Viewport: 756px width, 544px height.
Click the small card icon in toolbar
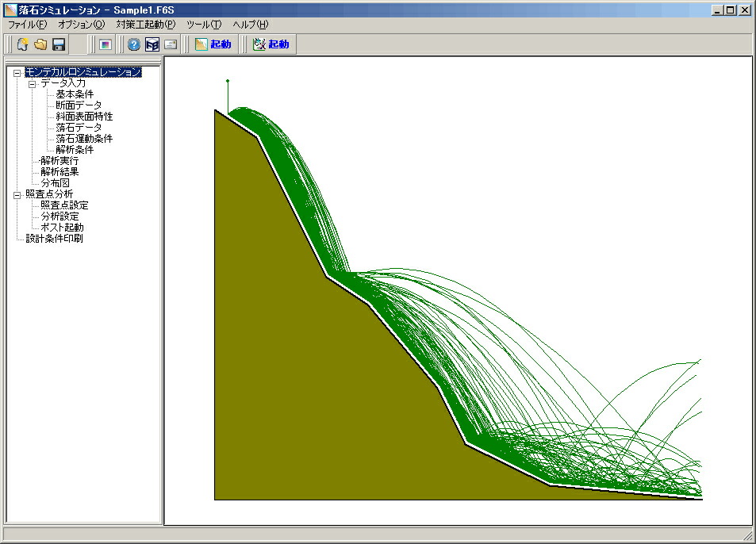(171, 44)
